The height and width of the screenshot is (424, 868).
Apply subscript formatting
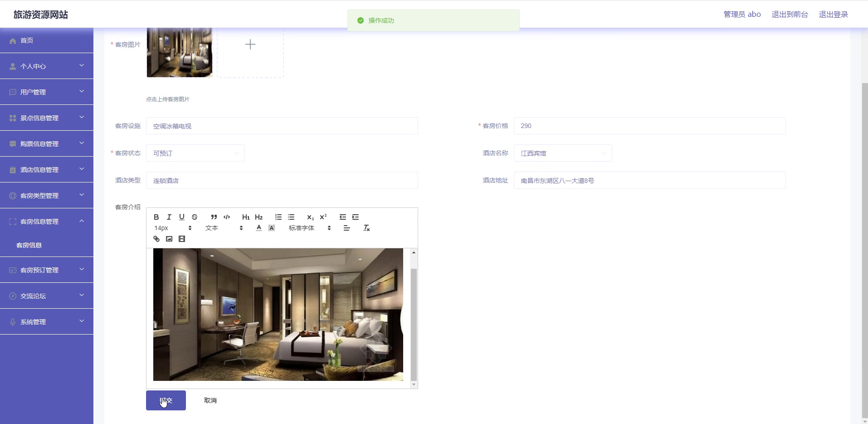[310, 217]
